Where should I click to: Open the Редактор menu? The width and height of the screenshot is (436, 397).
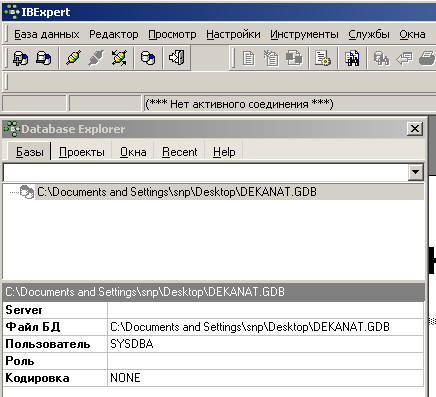(114, 34)
